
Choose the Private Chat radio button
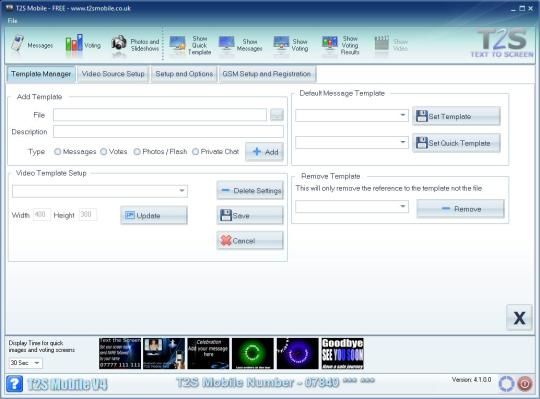[x=195, y=151]
